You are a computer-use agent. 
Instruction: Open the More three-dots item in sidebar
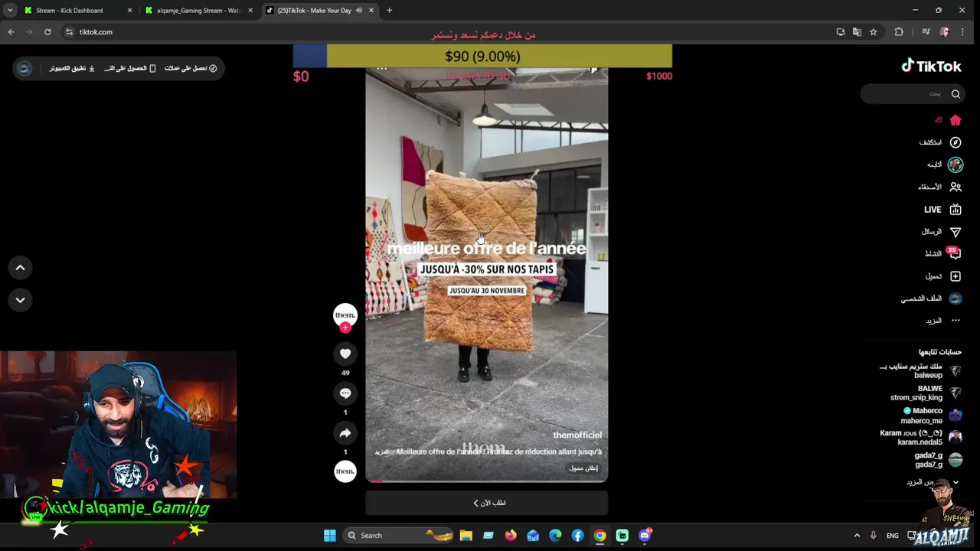pyautogui.click(x=955, y=321)
